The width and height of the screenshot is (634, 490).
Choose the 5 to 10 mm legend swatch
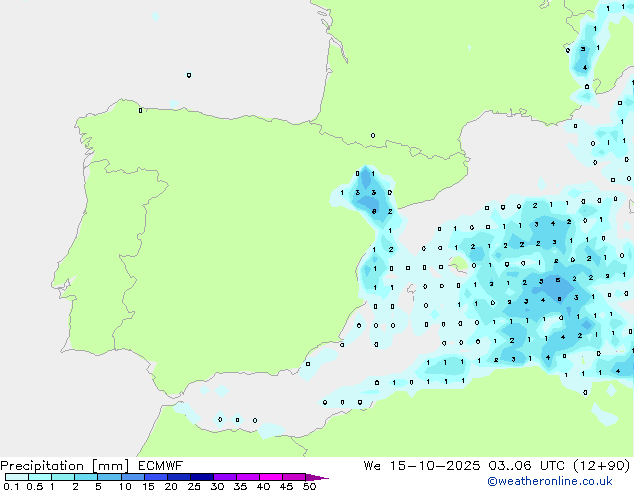[x=109, y=477]
